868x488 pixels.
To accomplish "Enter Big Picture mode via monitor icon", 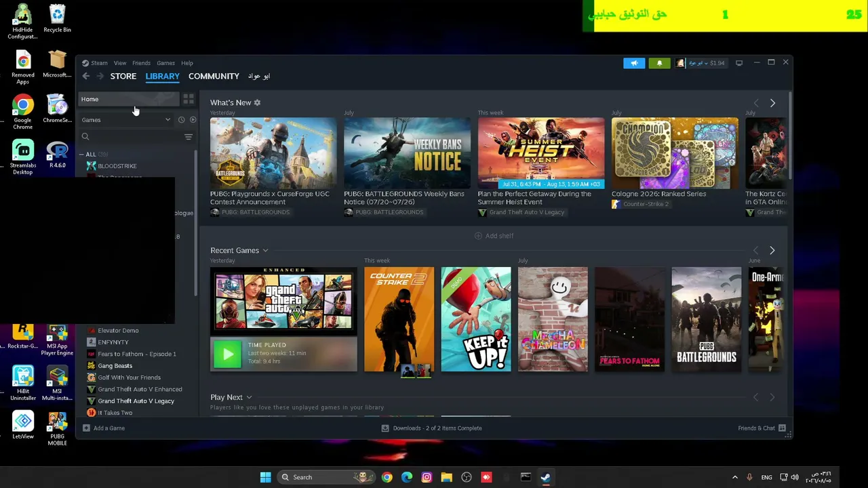I will tap(739, 63).
